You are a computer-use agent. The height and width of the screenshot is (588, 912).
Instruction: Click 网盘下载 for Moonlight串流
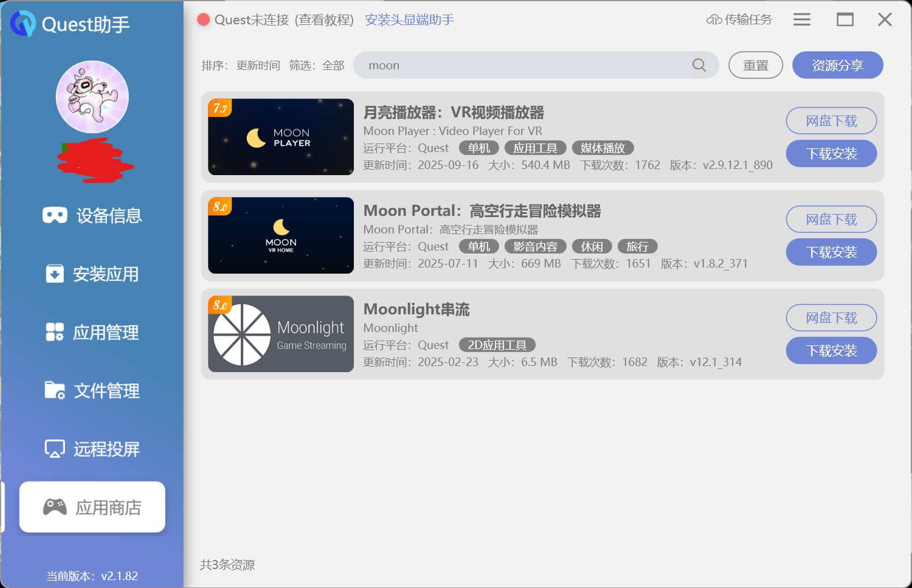tap(831, 317)
